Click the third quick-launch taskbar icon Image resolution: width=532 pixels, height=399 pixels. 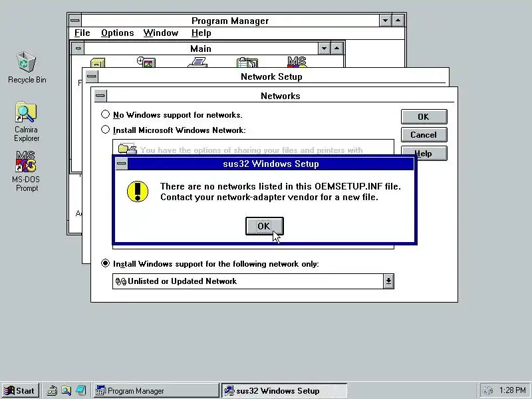click(x=80, y=391)
